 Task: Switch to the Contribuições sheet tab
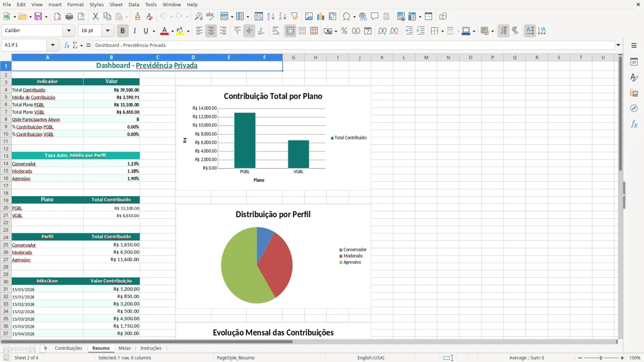69,348
